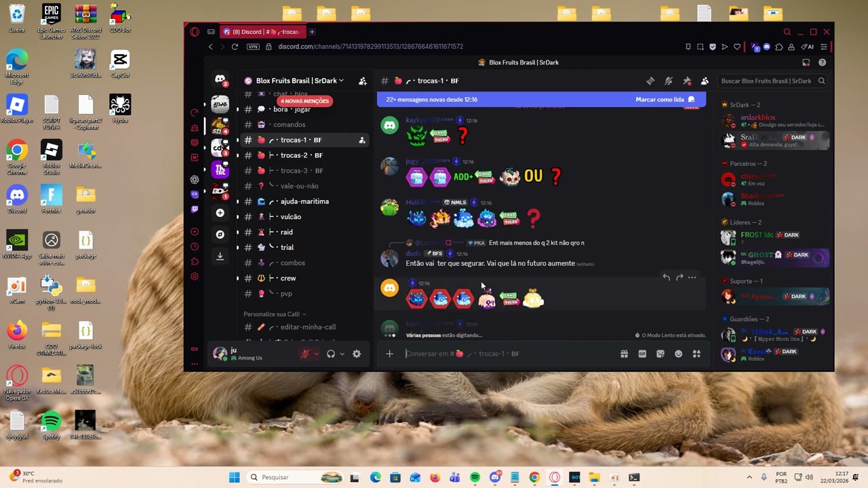The width and height of the screenshot is (868, 488).
Task: Toggle channel notification bell mute
Action: coord(669,81)
